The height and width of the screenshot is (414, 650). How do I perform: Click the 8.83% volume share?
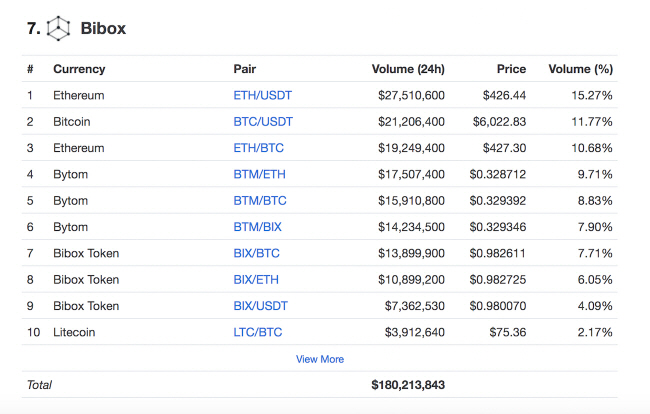[x=595, y=201]
